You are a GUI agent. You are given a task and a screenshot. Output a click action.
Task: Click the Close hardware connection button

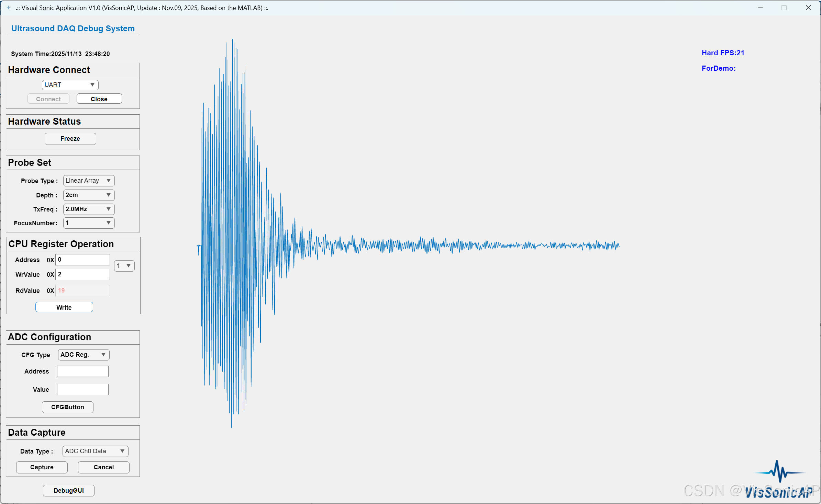(99, 99)
